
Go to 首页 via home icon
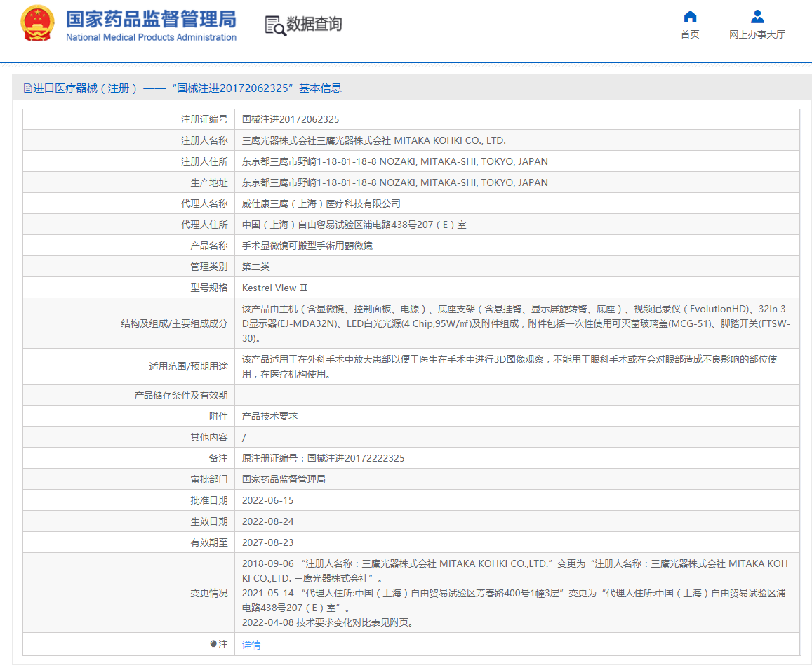coord(690,17)
